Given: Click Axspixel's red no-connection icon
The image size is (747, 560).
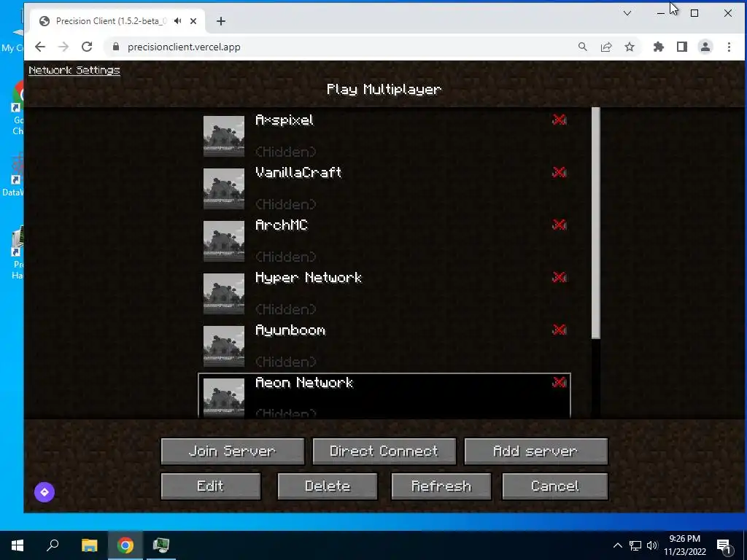Looking at the screenshot, I should 560,120.
